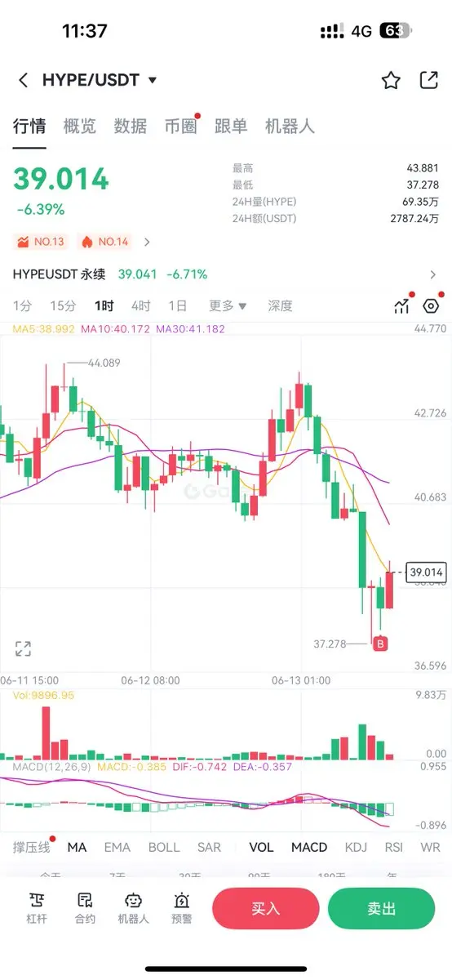Enable the BOLL indicator overlay
The width and height of the screenshot is (452, 980).
pos(164,847)
